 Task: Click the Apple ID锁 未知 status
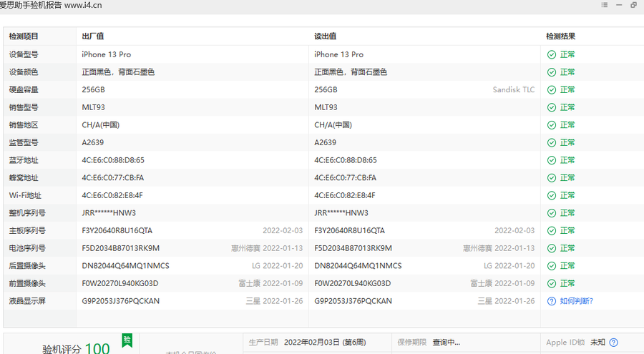click(x=597, y=343)
